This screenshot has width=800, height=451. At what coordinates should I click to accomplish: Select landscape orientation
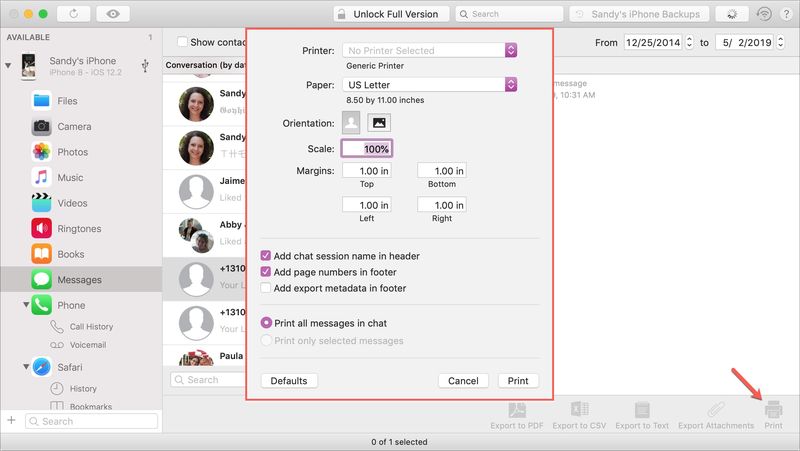[x=379, y=122]
